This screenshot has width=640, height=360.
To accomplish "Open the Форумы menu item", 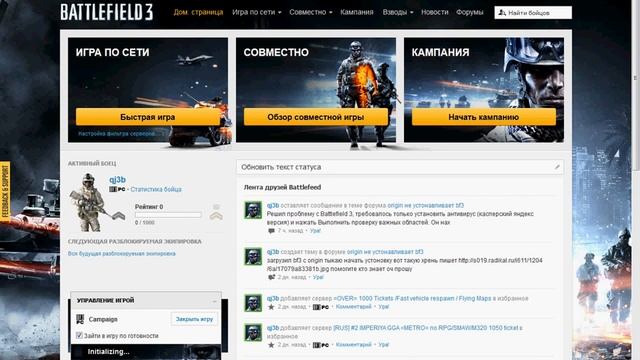I will 470,12.
